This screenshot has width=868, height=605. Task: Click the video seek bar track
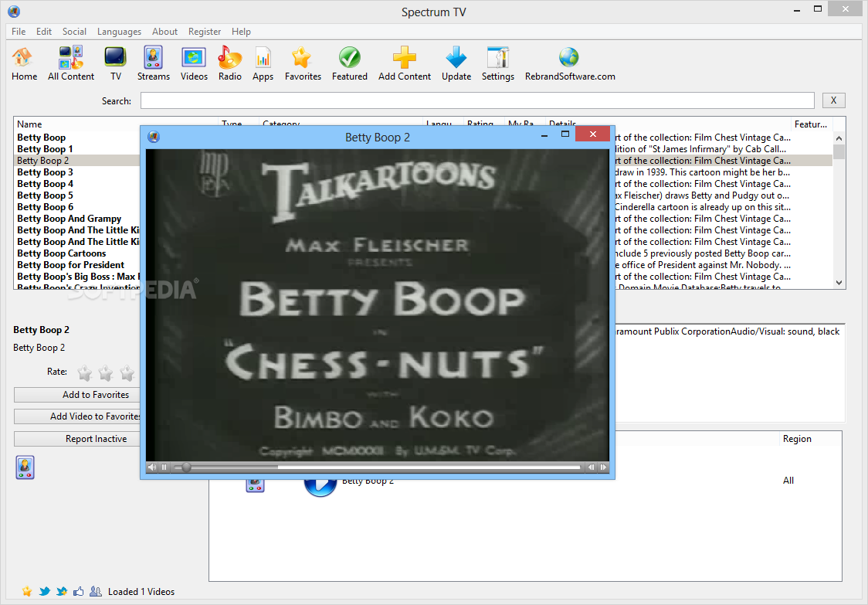(x=376, y=467)
